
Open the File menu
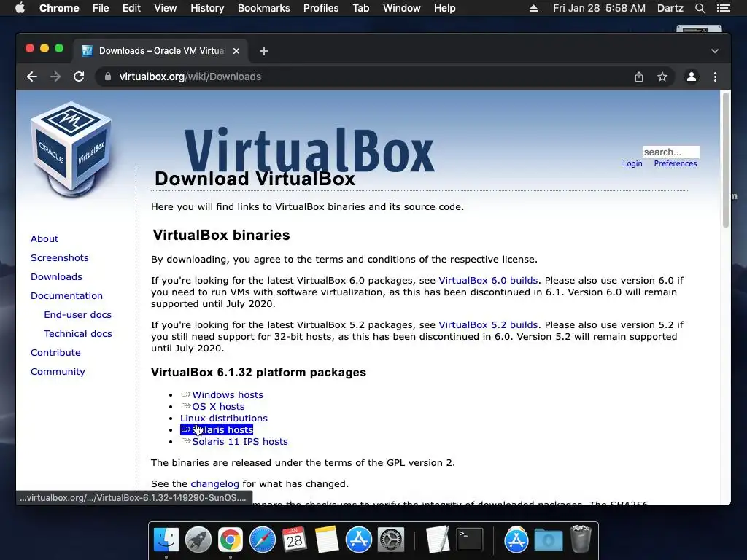[x=101, y=8]
